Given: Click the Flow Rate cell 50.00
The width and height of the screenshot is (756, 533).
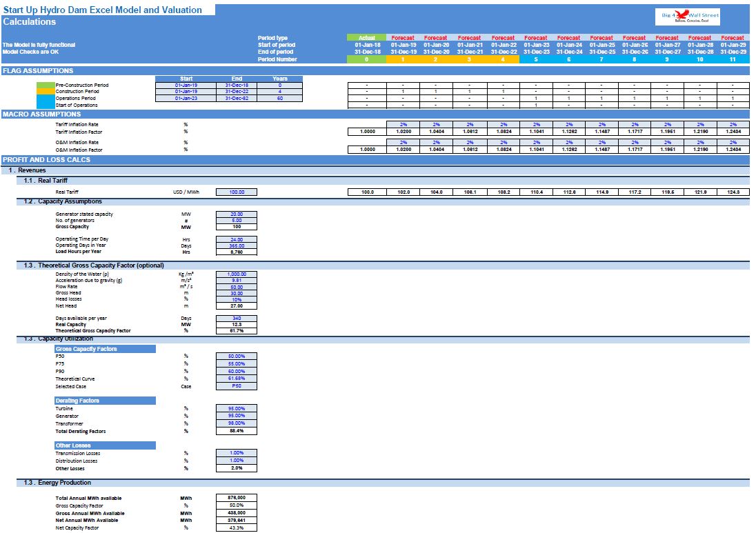Looking at the screenshot, I should pos(236,287).
